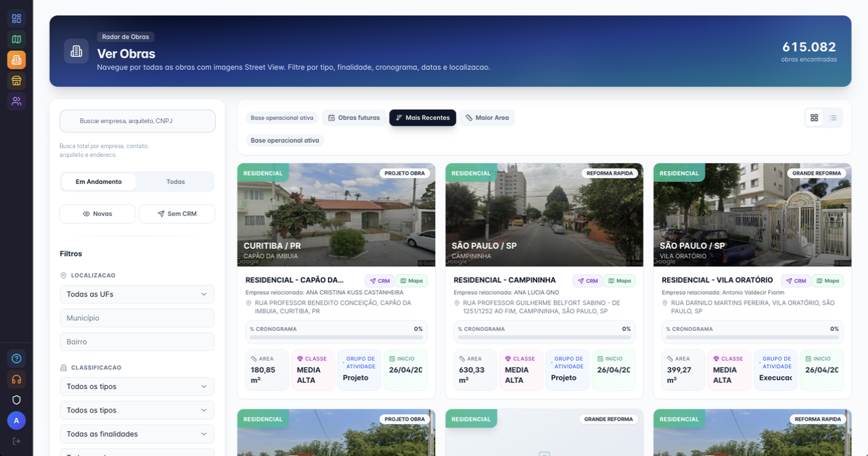
Task: Open the shield icon in the sidebar
Action: pos(16,400)
